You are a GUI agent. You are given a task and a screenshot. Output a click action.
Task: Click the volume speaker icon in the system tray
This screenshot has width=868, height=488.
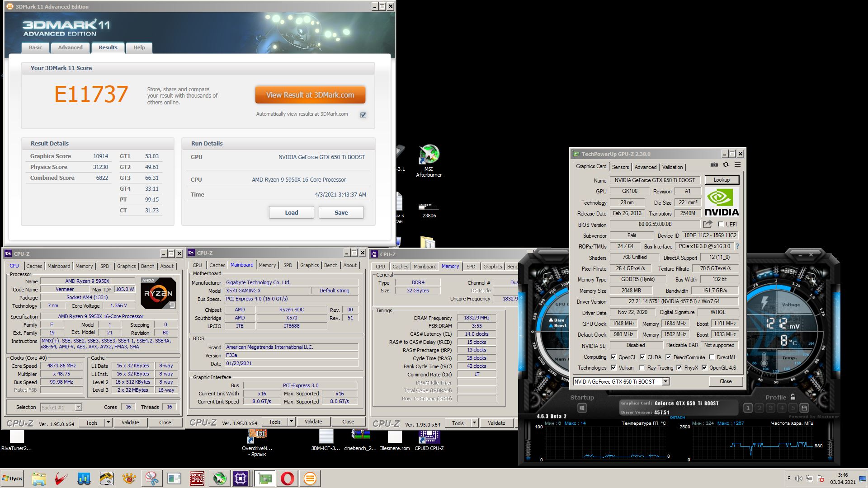[798, 479]
